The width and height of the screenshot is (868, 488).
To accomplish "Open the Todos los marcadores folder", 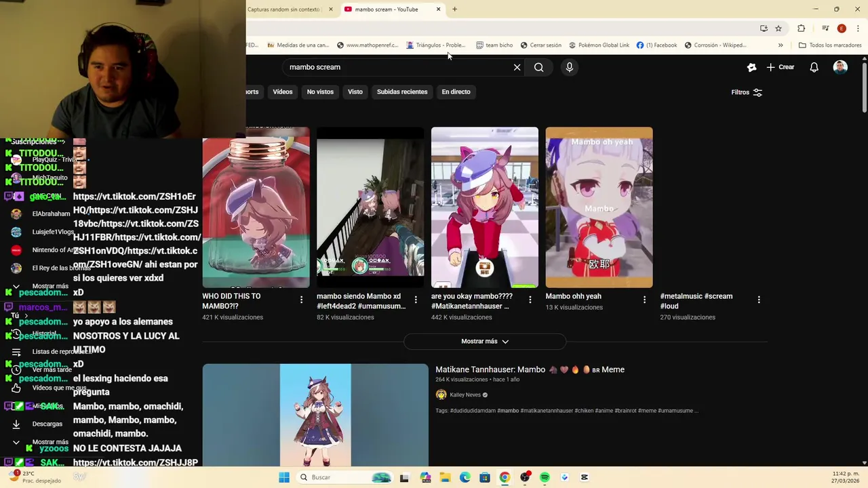I will coord(830,45).
